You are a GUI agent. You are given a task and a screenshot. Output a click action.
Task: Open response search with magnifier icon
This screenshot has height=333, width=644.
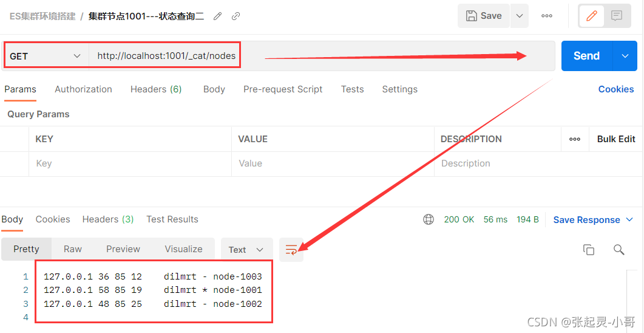tap(619, 250)
